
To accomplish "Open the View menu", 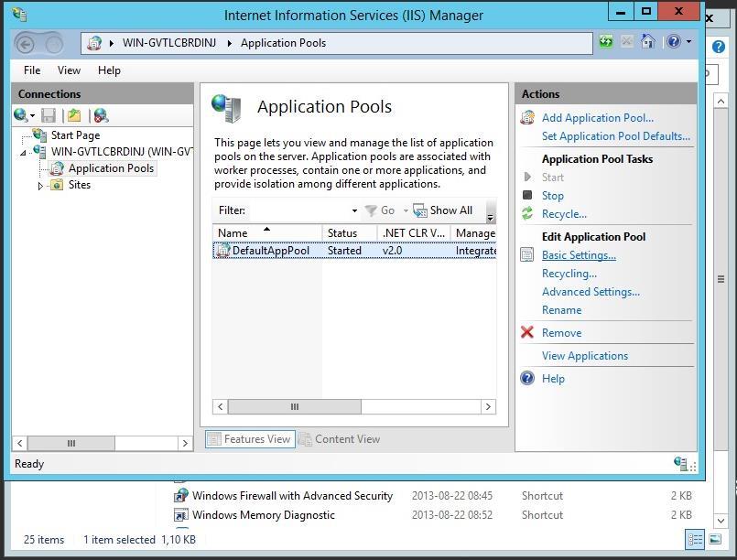I will pyautogui.click(x=69, y=70).
